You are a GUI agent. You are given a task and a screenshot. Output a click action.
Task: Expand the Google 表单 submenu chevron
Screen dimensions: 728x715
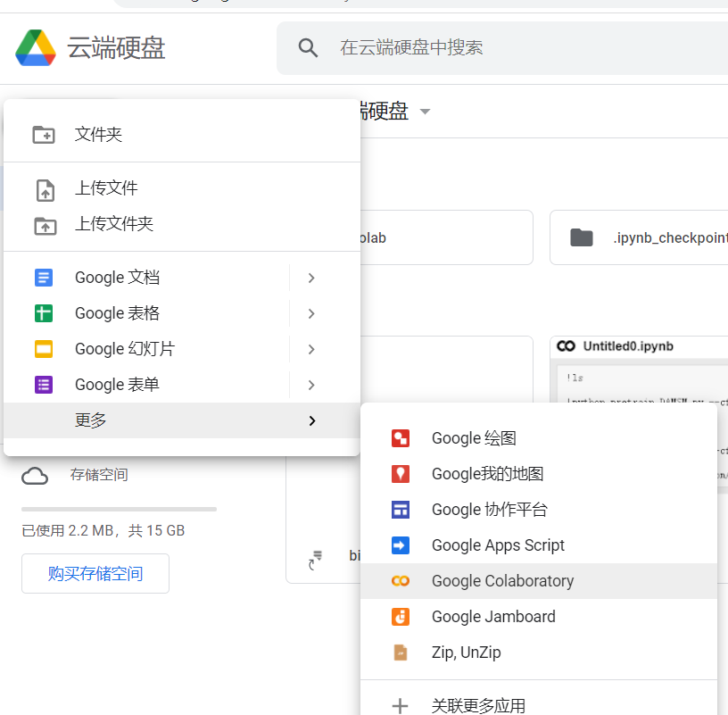tap(310, 385)
